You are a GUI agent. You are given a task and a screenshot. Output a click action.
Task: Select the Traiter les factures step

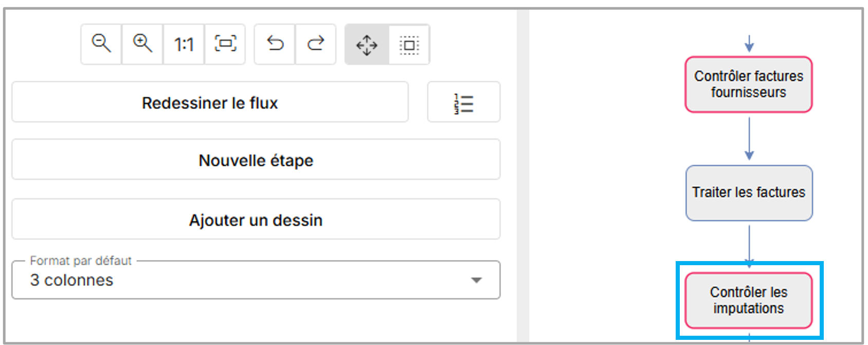pos(749,193)
